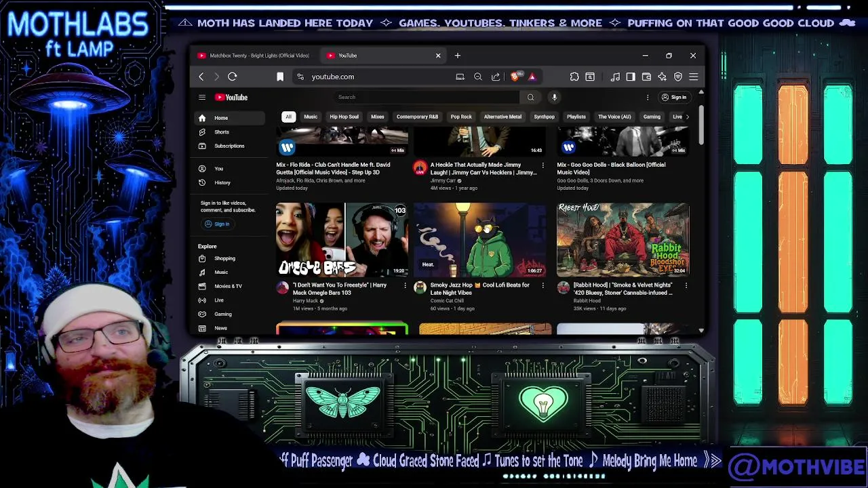Click the YouTube search magnifier button
This screenshot has width=868, height=488.
tap(530, 97)
